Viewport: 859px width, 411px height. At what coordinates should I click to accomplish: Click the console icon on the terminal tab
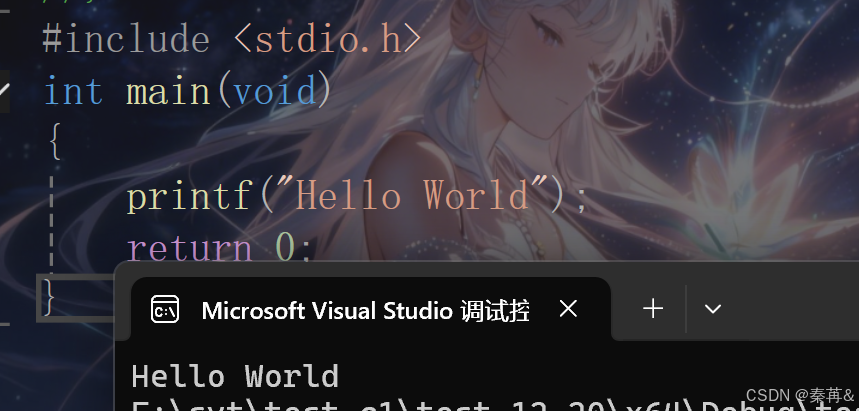(165, 310)
